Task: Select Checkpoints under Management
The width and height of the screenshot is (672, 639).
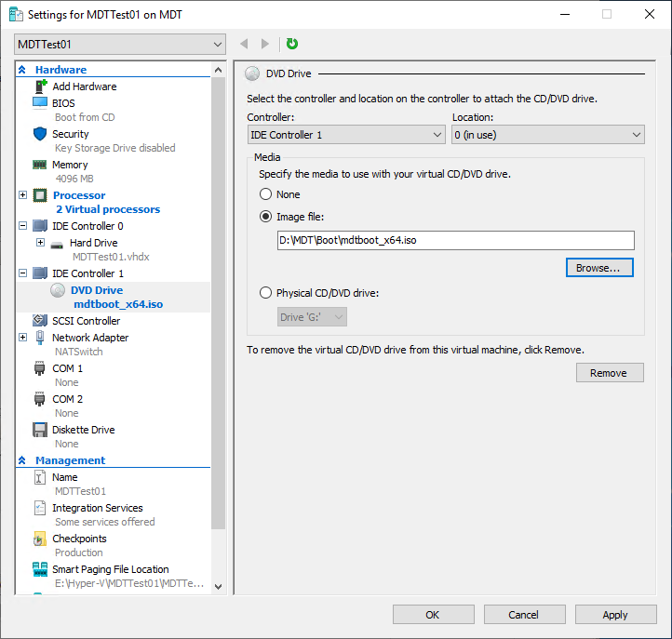Action: [x=79, y=539]
